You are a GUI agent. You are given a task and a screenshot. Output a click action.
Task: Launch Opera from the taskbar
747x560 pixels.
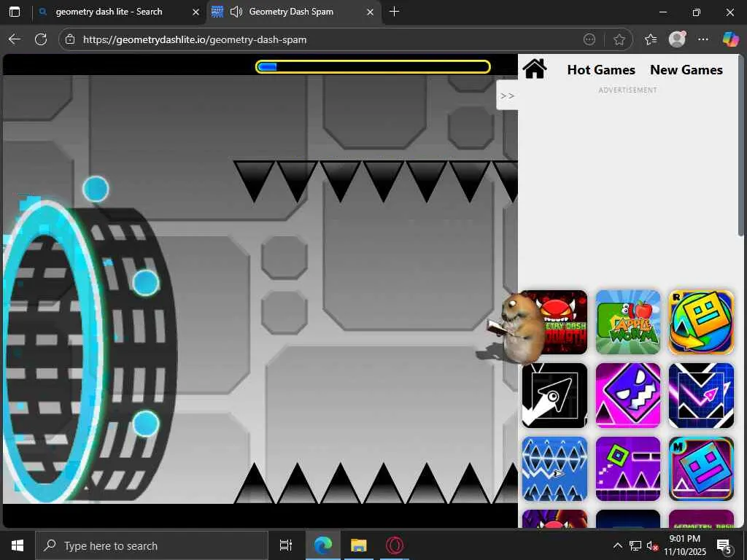click(395, 545)
